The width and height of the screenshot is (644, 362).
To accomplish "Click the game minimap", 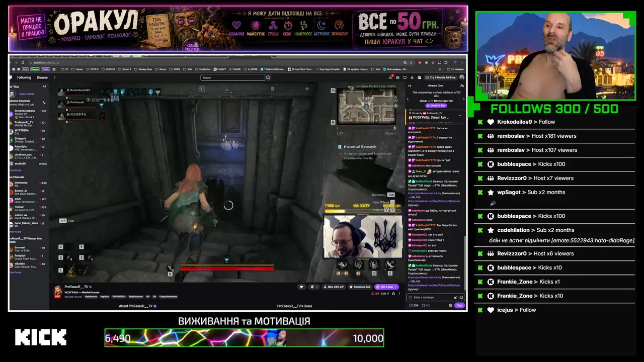I will click(367, 106).
